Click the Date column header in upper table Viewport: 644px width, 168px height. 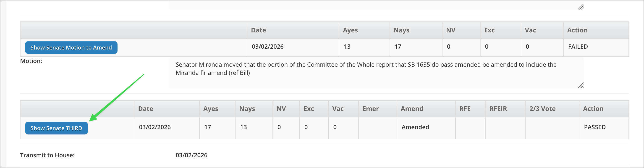coord(258,30)
